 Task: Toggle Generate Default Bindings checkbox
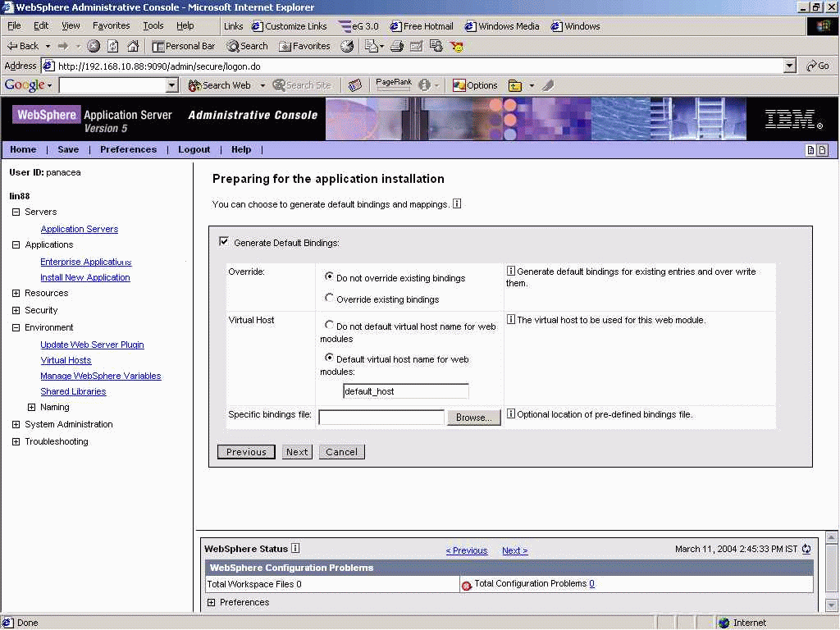224,242
